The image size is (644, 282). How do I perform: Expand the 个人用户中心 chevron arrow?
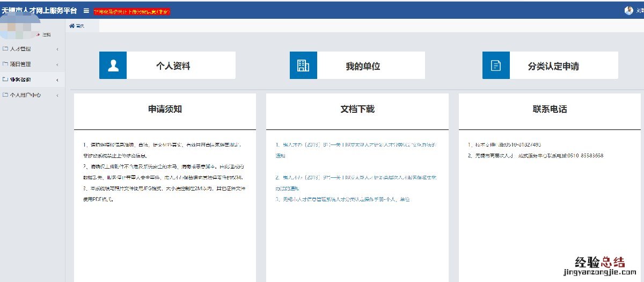(x=57, y=96)
